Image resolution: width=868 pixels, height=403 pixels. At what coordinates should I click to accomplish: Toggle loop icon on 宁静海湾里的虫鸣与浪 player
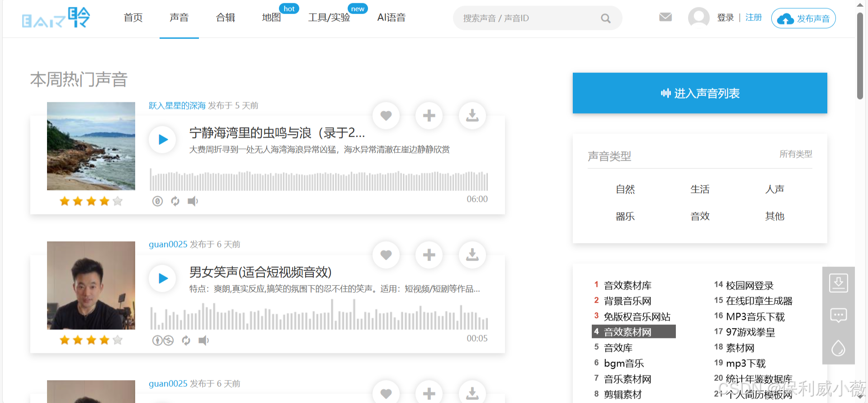point(175,201)
